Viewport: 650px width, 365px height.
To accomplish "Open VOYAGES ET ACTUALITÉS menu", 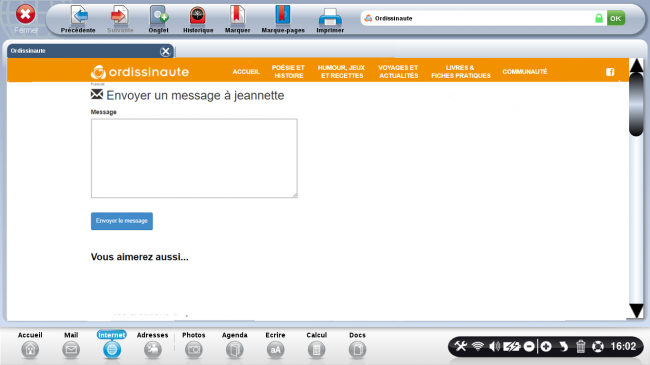I will pos(398,72).
